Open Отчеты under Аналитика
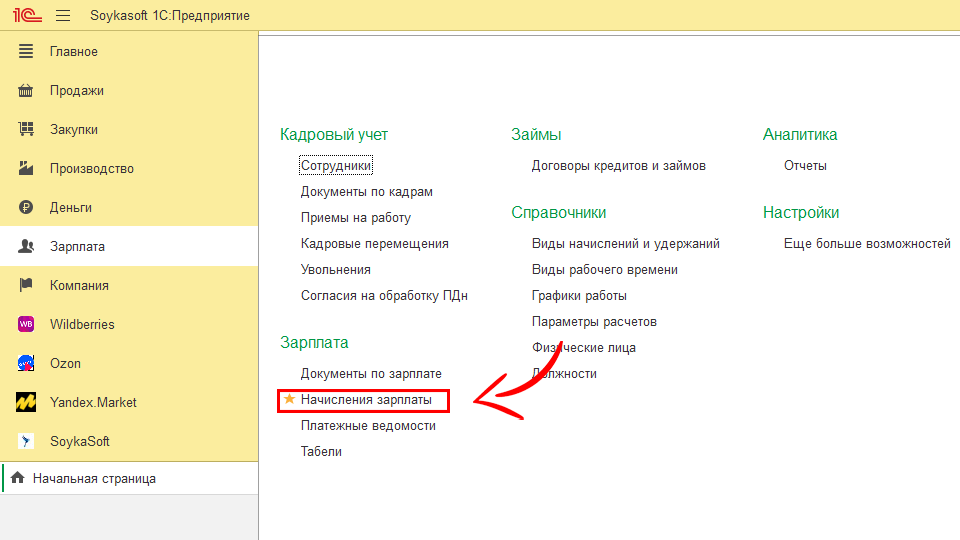This screenshot has width=960, height=540. [x=805, y=165]
